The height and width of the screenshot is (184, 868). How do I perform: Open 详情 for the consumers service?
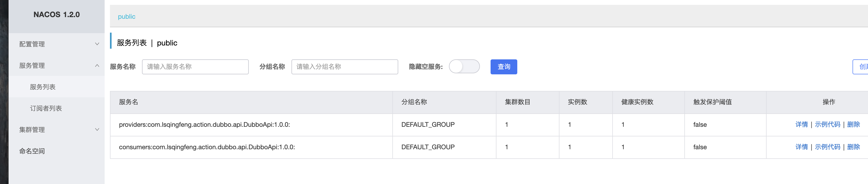pyautogui.click(x=801, y=147)
